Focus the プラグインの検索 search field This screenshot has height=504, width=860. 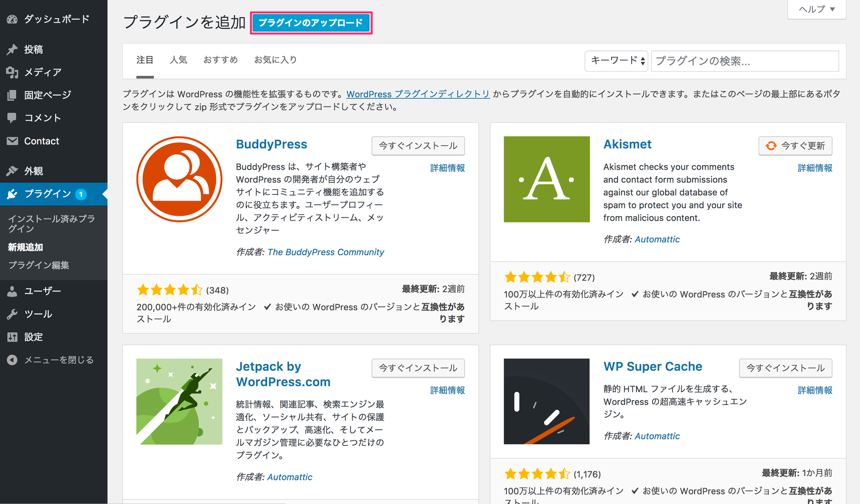pos(745,61)
